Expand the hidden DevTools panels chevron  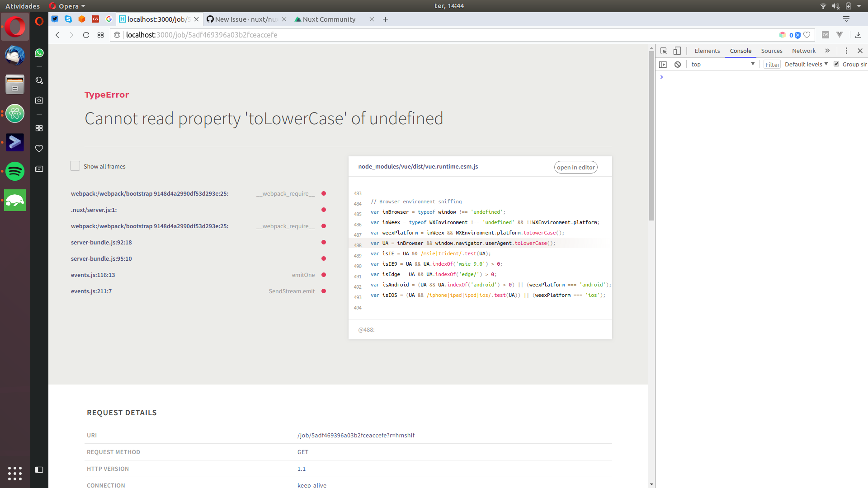tap(827, 51)
